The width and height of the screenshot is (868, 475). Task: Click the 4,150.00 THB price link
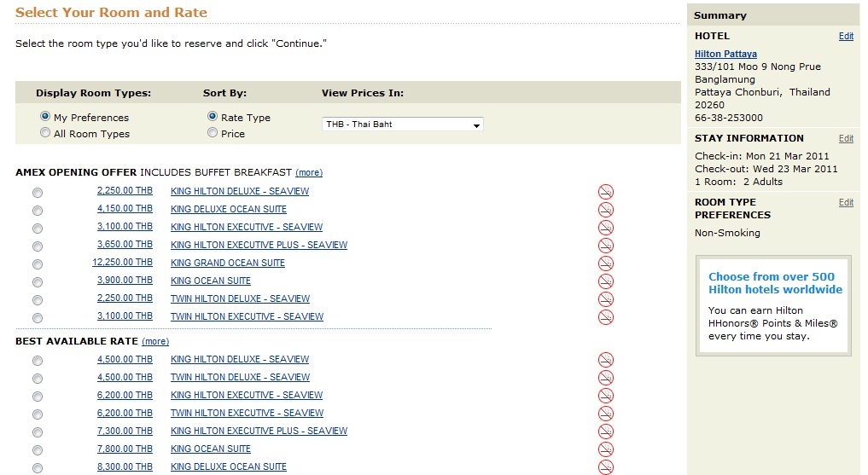pos(125,208)
